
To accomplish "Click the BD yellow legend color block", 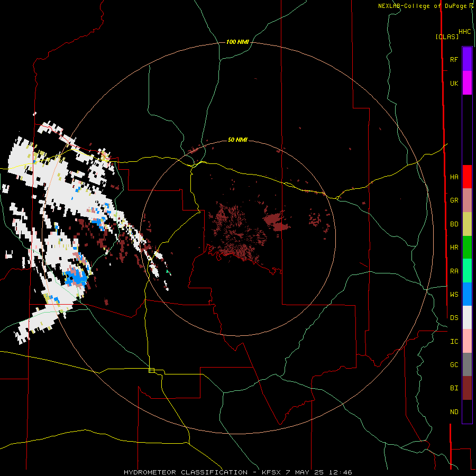I will point(467,224).
